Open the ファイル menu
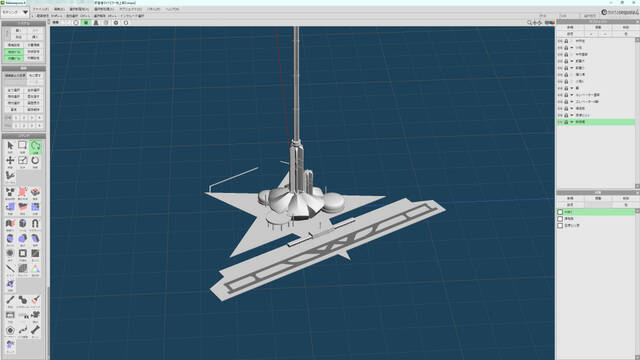This screenshot has height=360, width=640. click(x=40, y=9)
